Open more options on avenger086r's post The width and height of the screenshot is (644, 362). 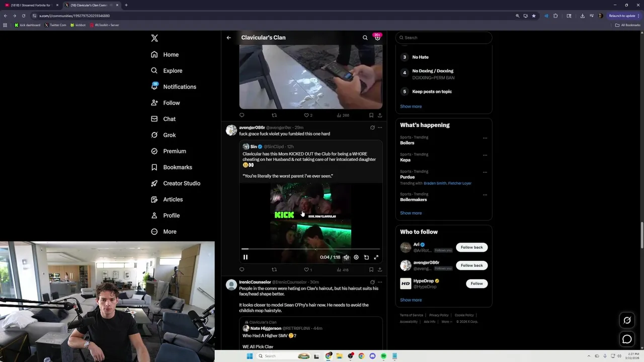(x=380, y=128)
